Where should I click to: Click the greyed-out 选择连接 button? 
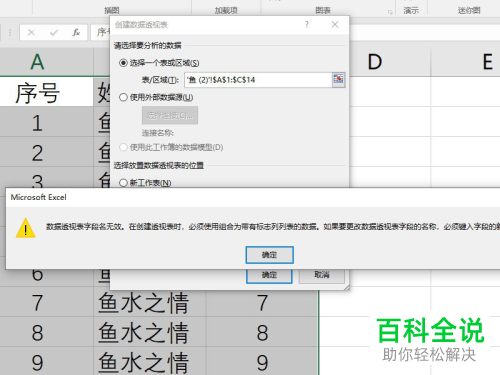tap(170, 115)
